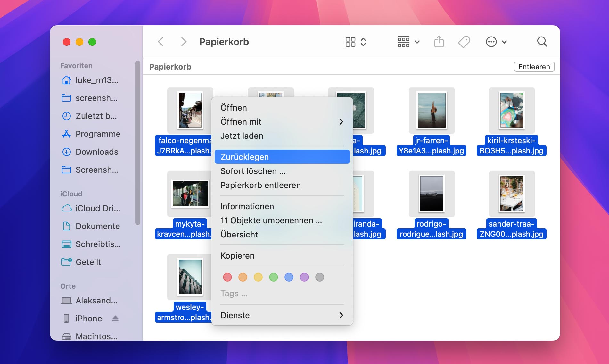Select the sander-traa image thumbnail
Viewport: 609px width, 364px height.
(x=512, y=194)
